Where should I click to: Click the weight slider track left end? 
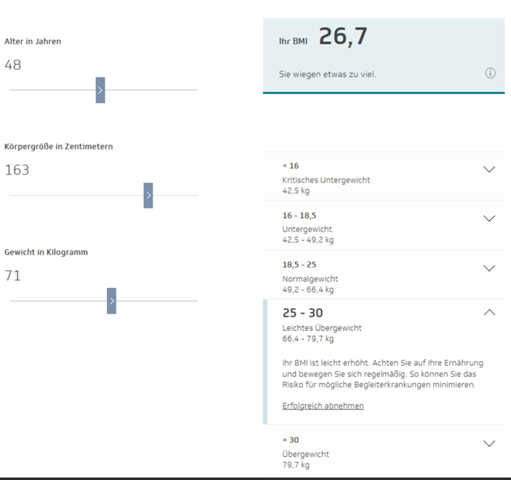point(12,301)
